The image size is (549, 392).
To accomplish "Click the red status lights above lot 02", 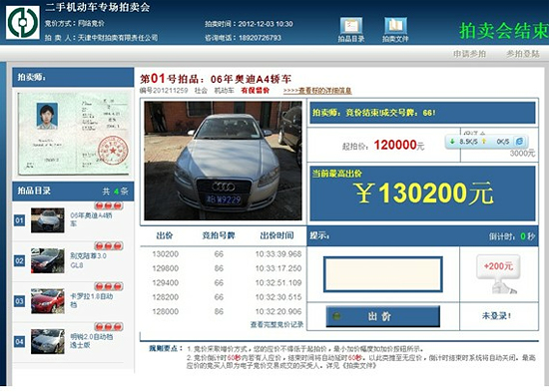I will pos(109,245).
